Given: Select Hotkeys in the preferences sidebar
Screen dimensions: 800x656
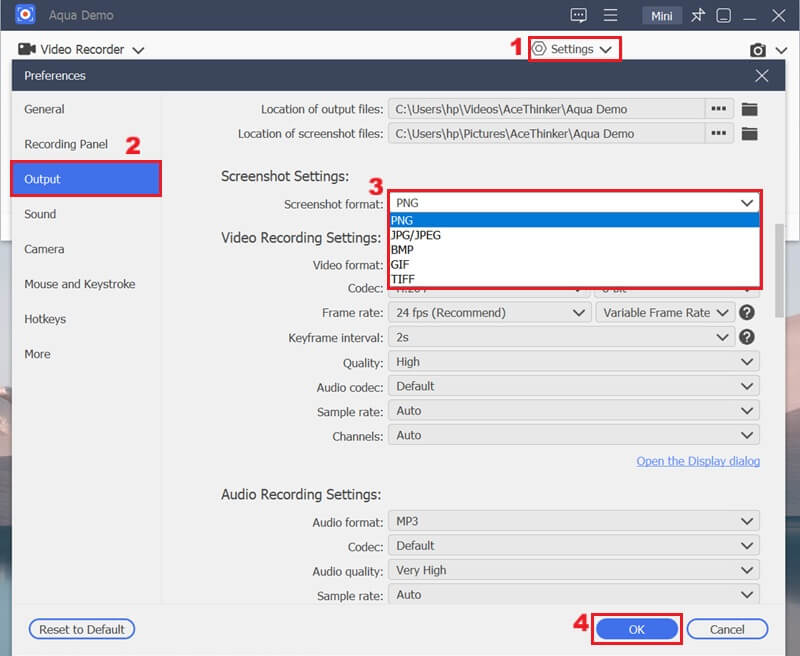Looking at the screenshot, I should [x=45, y=319].
